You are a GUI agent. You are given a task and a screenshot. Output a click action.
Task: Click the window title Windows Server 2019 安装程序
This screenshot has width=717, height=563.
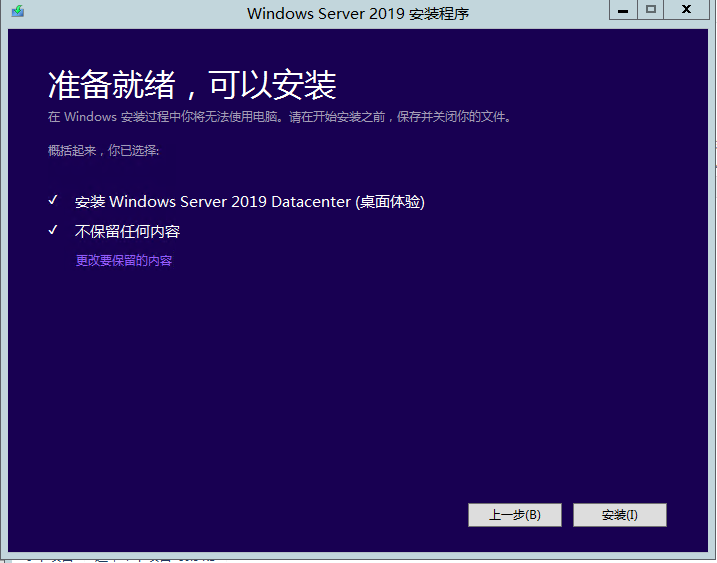coord(358,13)
